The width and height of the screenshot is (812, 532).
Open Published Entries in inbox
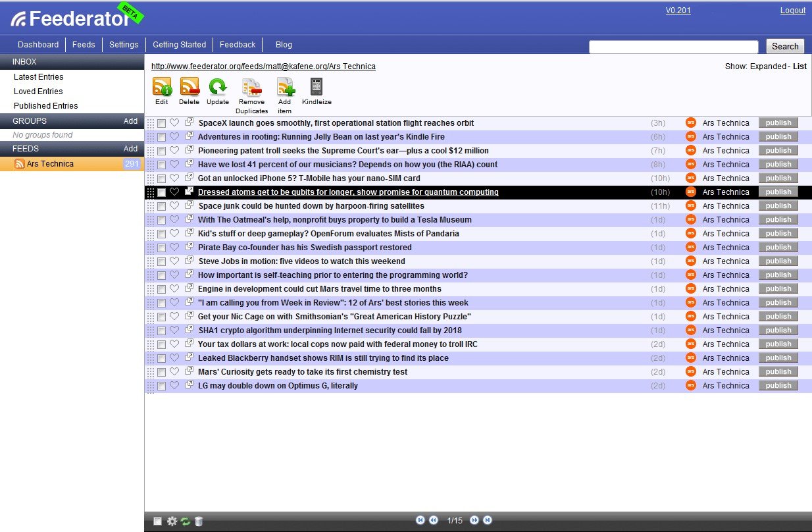coord(45,106)
